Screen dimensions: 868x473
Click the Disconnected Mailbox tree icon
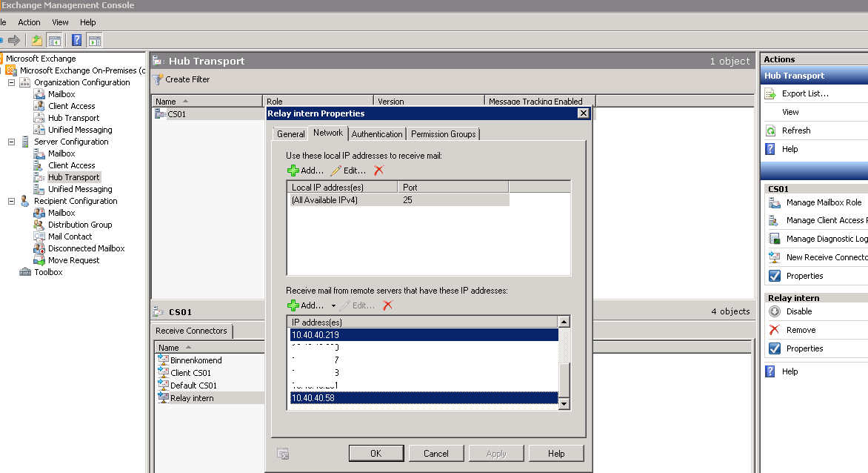(39, 248)
